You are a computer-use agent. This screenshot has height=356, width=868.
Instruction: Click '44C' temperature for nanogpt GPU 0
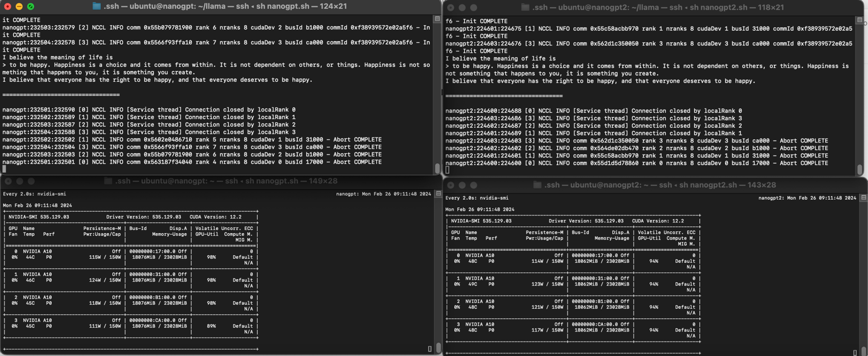[x=30, y=257]
